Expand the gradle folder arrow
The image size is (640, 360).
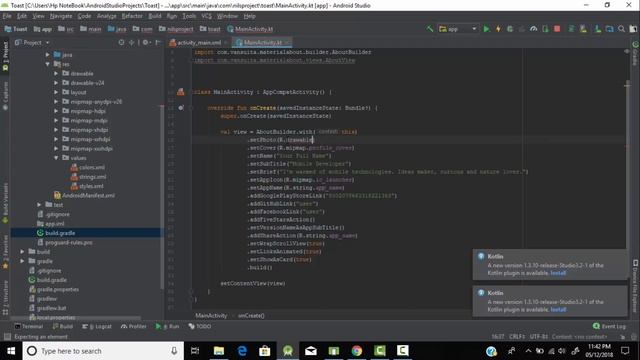pos(22,261)
